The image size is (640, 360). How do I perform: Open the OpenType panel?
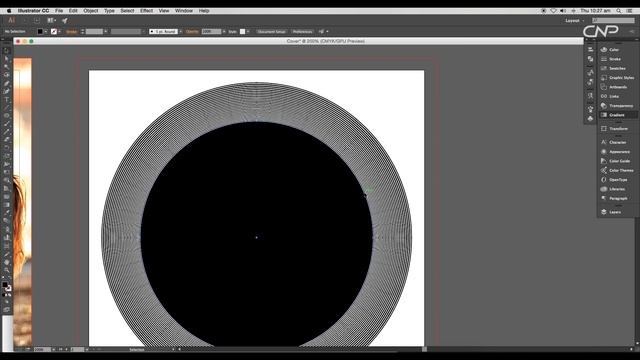pos(617,180)
